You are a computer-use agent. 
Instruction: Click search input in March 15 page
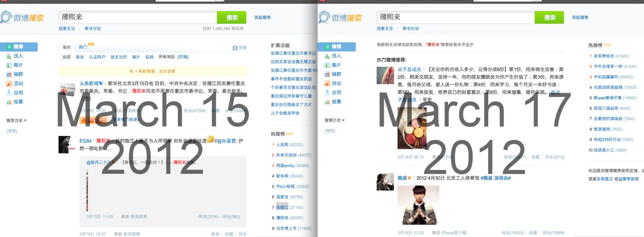tap(138, 17)
